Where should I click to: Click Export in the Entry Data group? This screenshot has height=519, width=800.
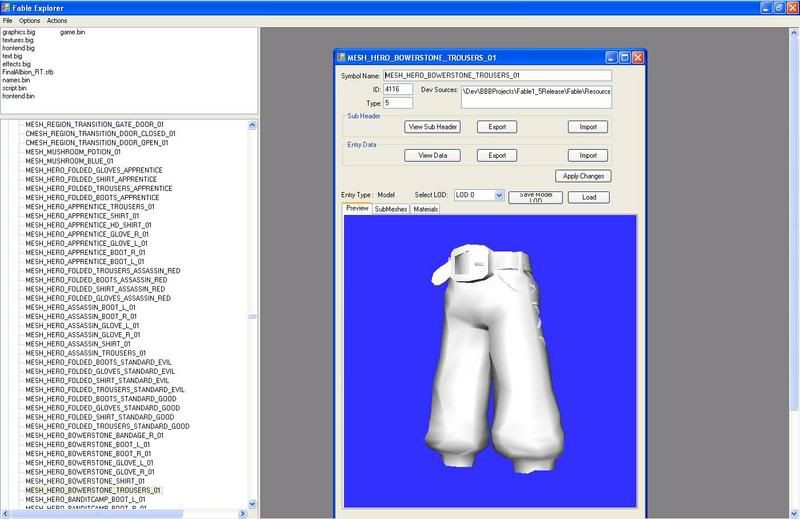pos(497,156)
